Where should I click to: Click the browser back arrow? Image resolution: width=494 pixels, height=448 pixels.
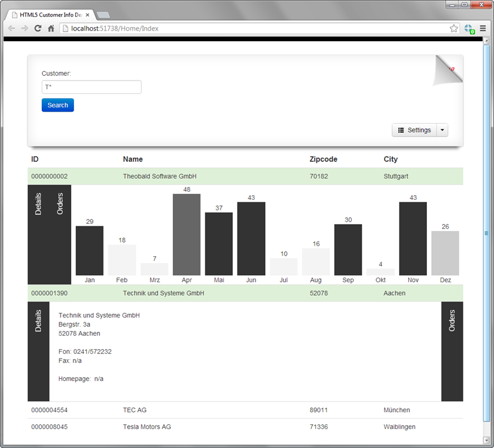pos(12,28)
